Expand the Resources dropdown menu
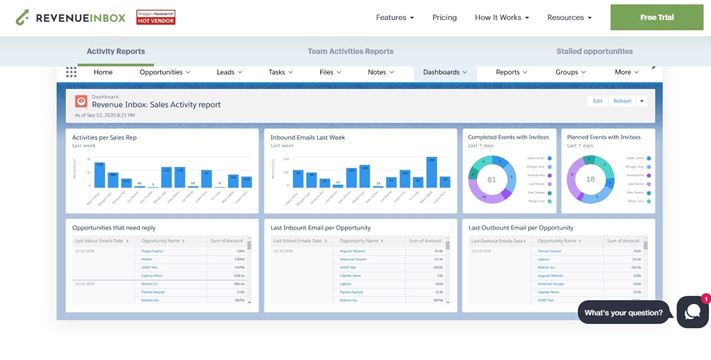Screen dimensions: 711x360 pyautogui.click(x=569, y=18)
